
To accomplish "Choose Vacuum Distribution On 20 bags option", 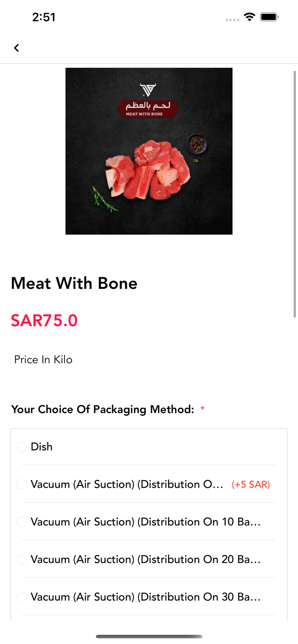I will tap(22, 559).
